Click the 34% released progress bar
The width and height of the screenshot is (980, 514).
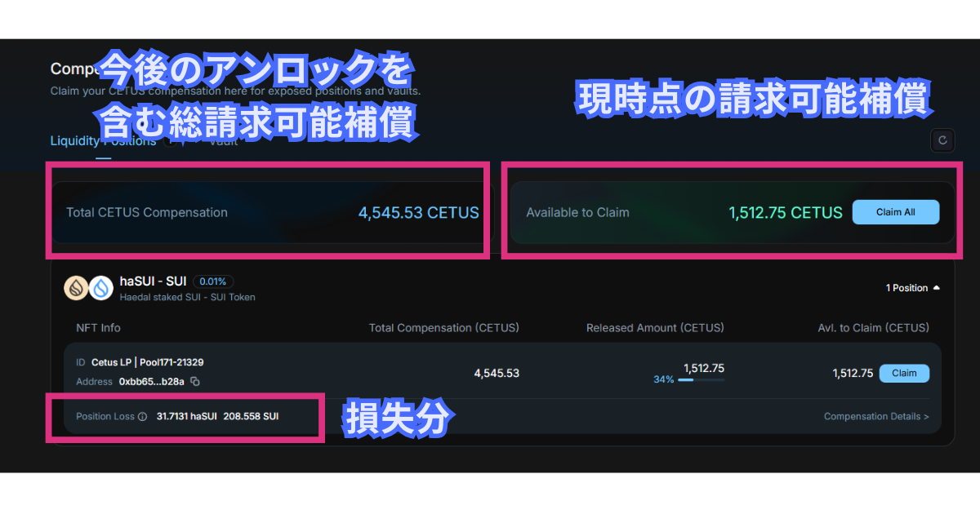(x=700, y=379)
